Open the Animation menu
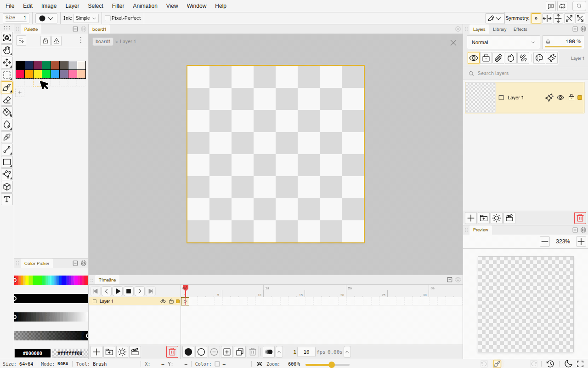 click(x=145, y=6)
